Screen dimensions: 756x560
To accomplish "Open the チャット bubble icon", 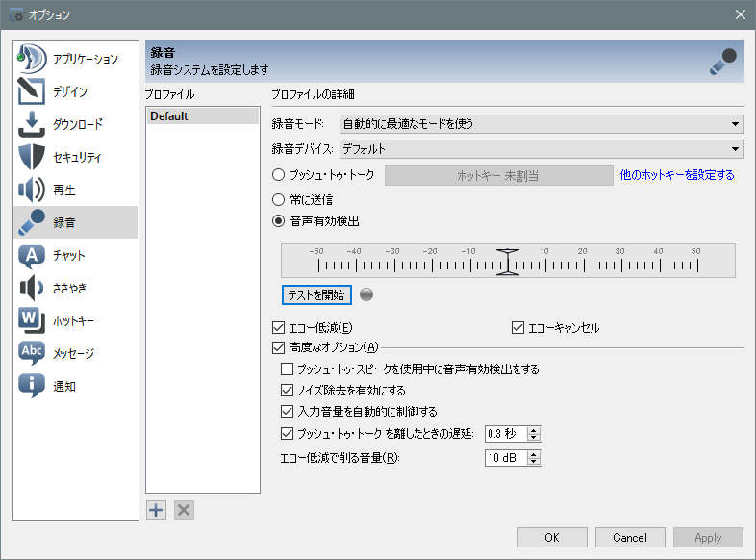I will pos(32,255).
